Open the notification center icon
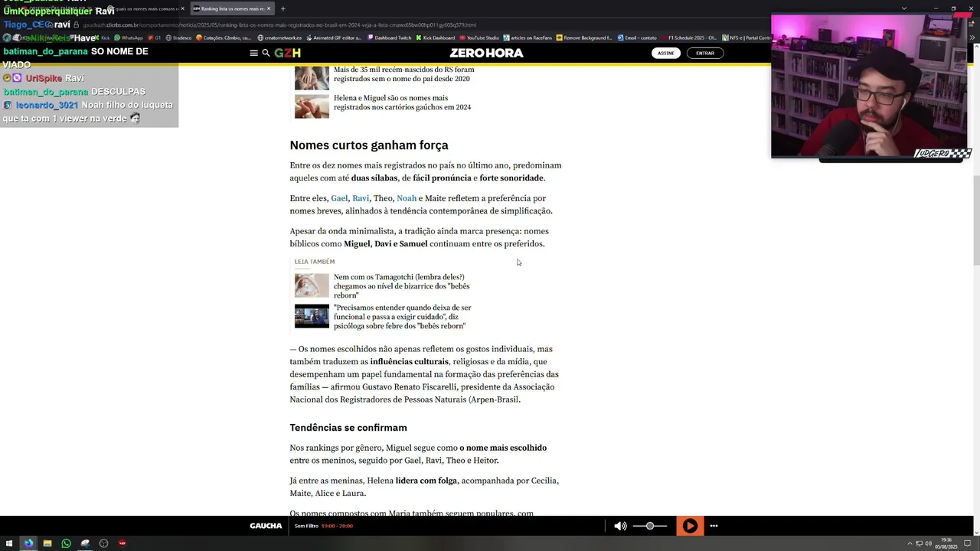Viewport: 980px width, 551px height. coord(967,543)
